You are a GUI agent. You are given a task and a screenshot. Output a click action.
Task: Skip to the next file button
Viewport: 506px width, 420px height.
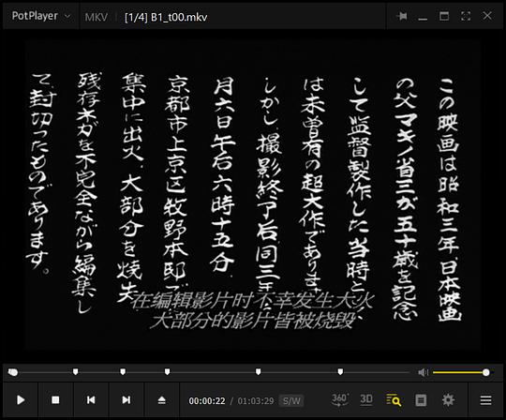[x=126, y=400]
